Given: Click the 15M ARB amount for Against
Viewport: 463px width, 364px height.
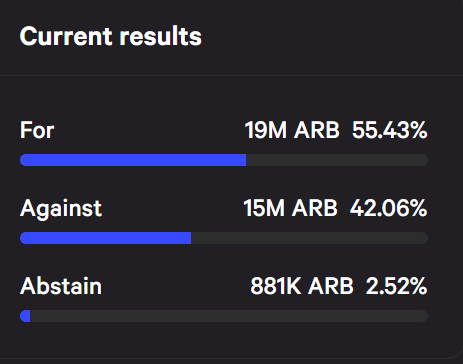Looking at the screenshot, I should click(290, 208).
